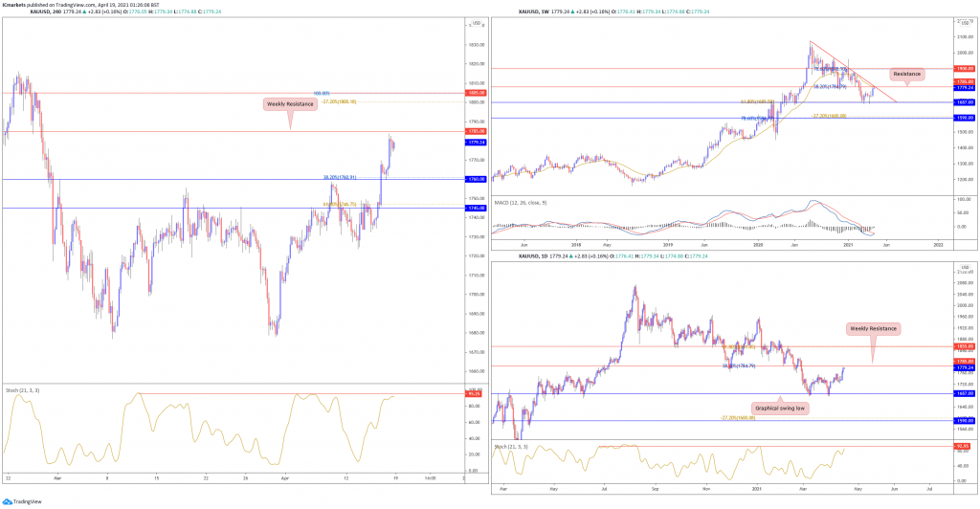Screen dimensions: 980x509
Task: Select Weekly Resistance callout on the 240 chart
Action: coord(290,102)
